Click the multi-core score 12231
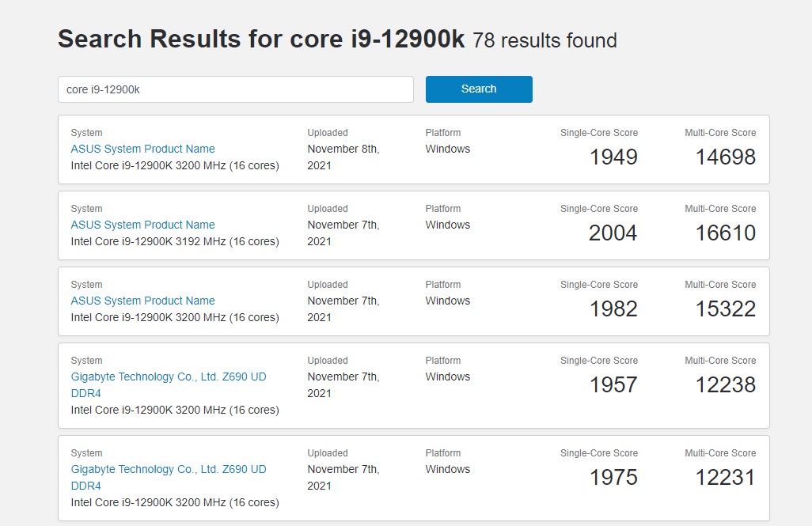The height and width of the screenshot is (526, 812). (x=725, y=478)
